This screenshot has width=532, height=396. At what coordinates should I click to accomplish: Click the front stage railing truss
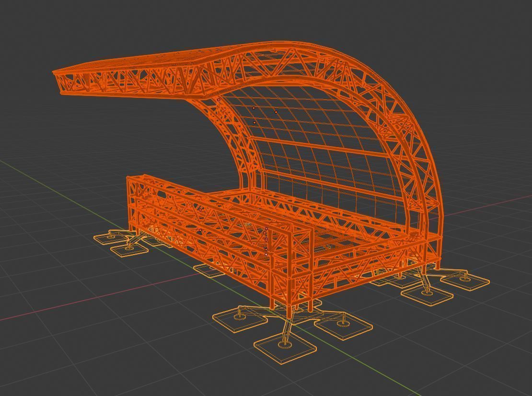click(210, 234)
